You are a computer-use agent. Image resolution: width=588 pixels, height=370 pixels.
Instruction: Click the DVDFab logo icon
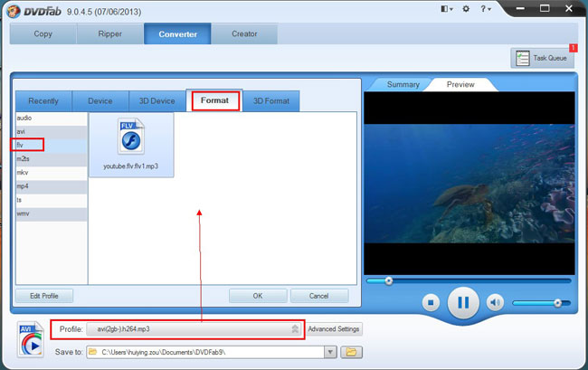point(14,11)
